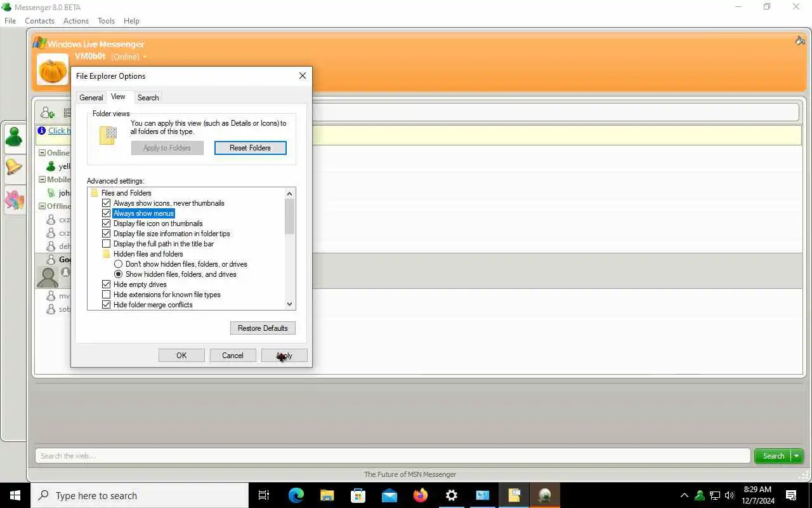Switch to the Search tab in File Explorer Options
The image size is (812, 508).
click(148, 98)
